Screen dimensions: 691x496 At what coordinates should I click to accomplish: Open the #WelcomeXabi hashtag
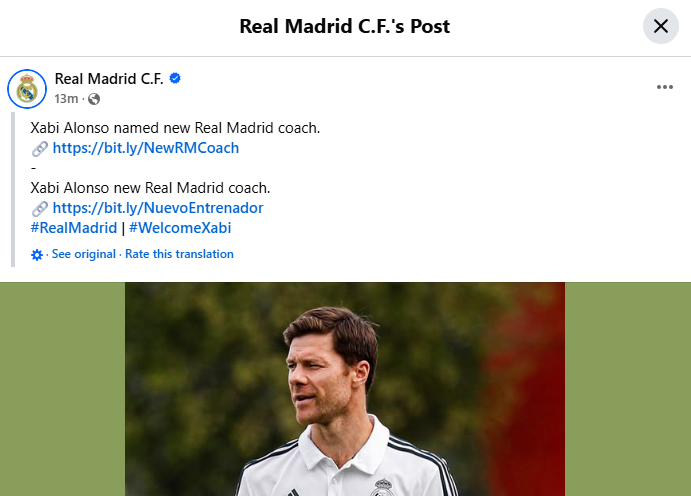pos(180,228)
